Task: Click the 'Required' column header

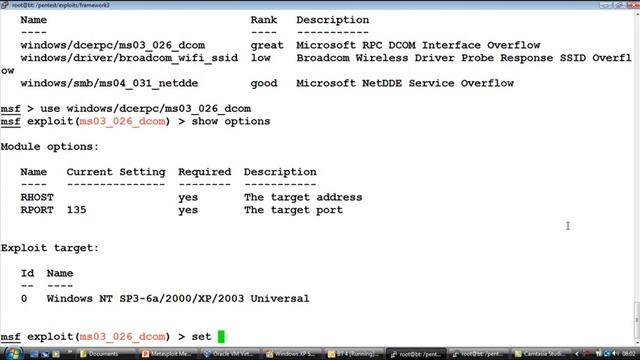Action: [204, 172]
